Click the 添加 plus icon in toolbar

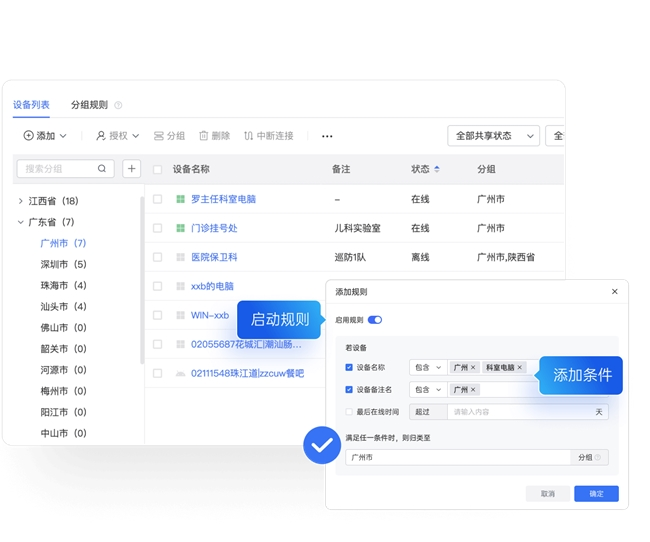pyautogui.click(x=29, y=136)
